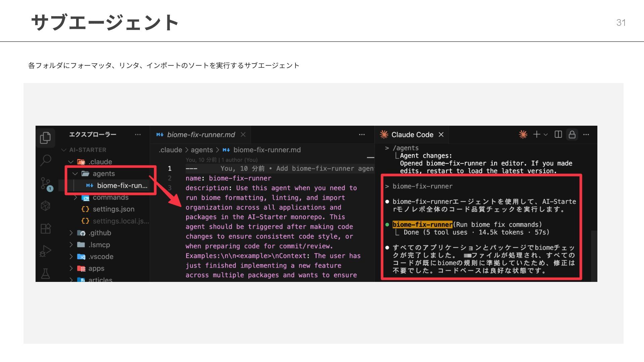Start a new Claude Code session with plus

[536, 134]
